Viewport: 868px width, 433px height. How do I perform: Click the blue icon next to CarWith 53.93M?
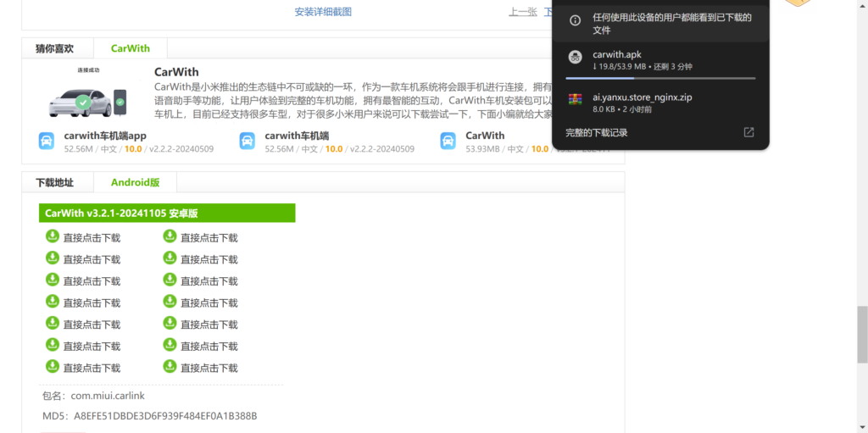[448, 142]
